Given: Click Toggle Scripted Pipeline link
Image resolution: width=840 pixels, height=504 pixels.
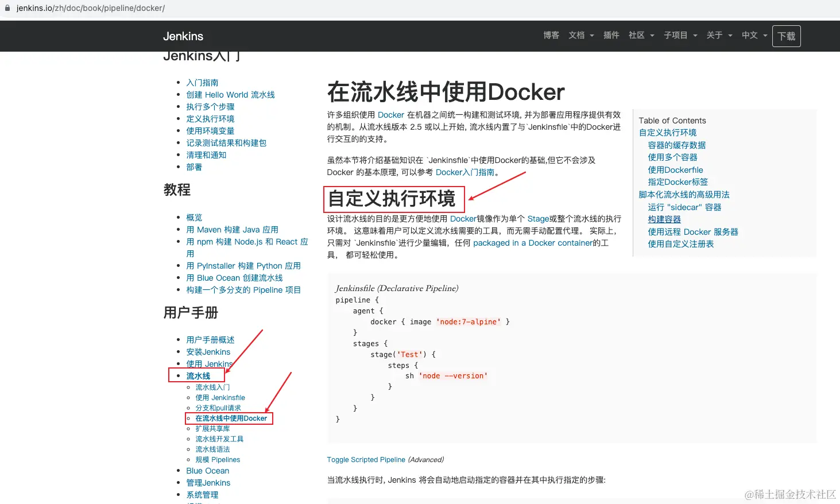Looking at the screenshot, I should [x=366, y=460].
